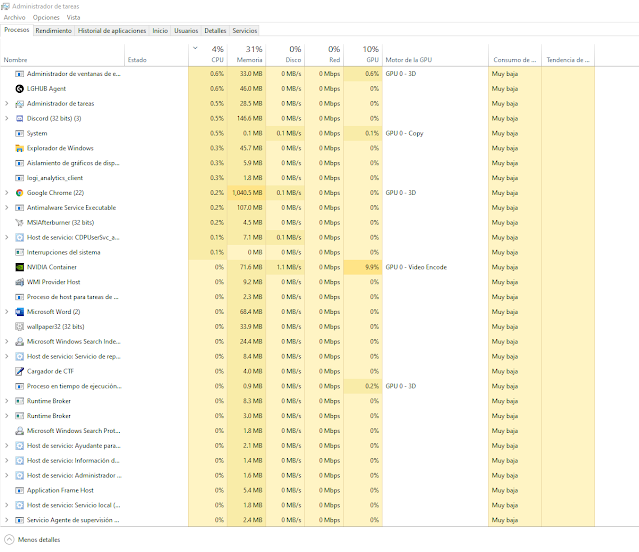Open the Vista menu
Screen dimensions: 639x552
pyautogui.click(x=73, y=18)
